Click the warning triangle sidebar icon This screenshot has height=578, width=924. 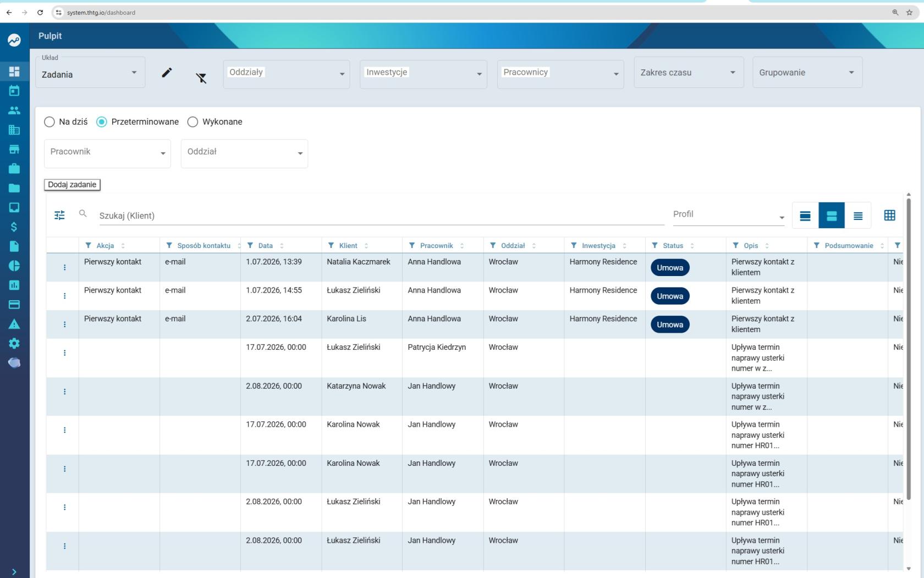tap(14, 324)
